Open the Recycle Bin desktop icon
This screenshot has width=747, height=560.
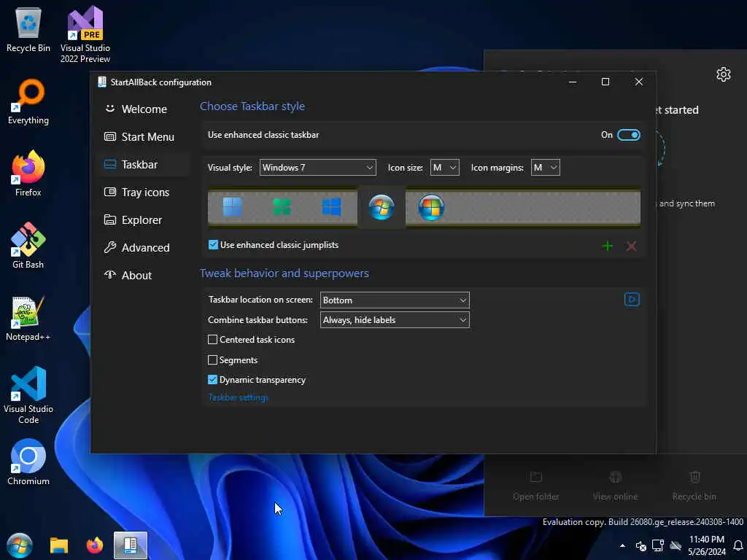(x=28, y=29)
